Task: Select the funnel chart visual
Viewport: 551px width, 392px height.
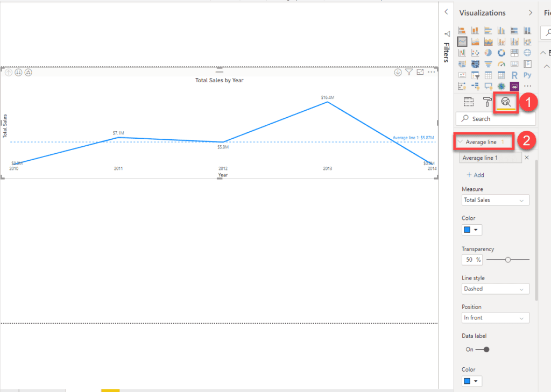Action: pyautogui.click(x=488, y=64)
